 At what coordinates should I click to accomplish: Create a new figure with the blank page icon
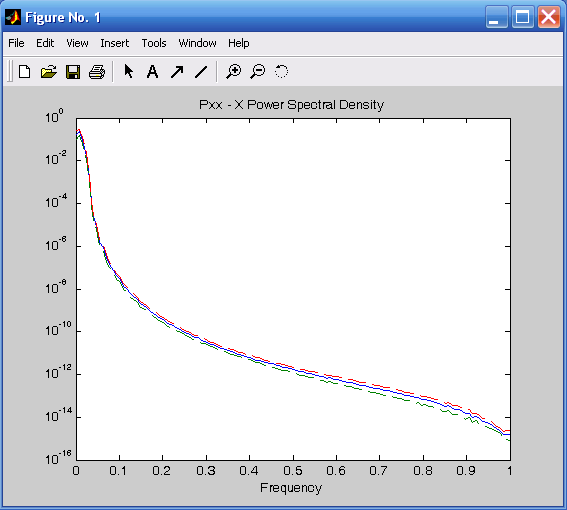click(x=24, y=72)
